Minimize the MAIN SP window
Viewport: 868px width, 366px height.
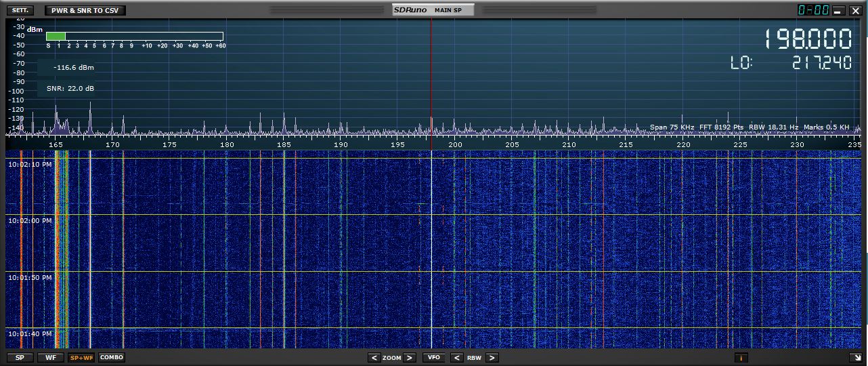tap(839, 10)
